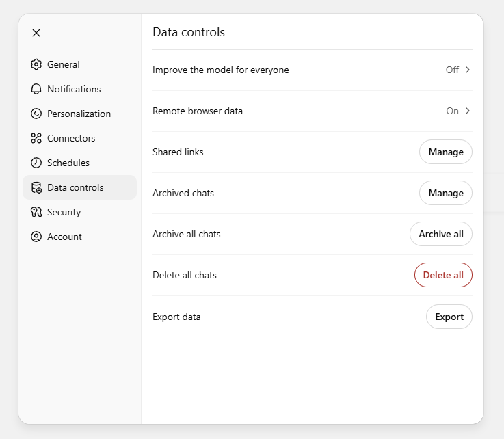Click the Schedules clock icon
504x439 pixels.
coord(36,163)
